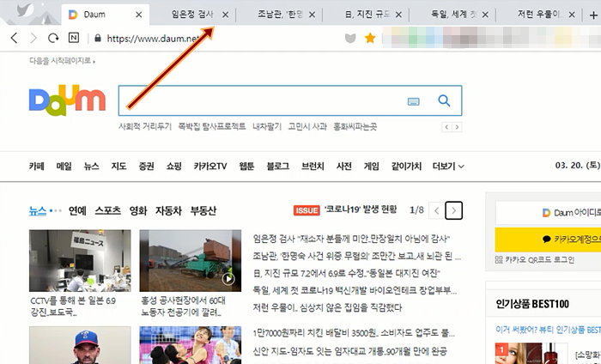
Task: Click the magnifier search button
Action: click(444, 100)
